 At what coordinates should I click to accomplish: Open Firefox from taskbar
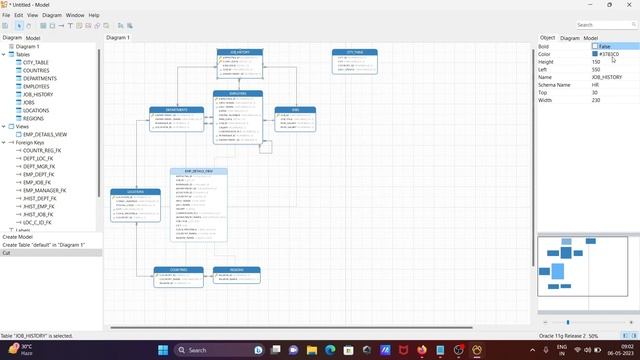pyautogui.click(x=422, y=350)
